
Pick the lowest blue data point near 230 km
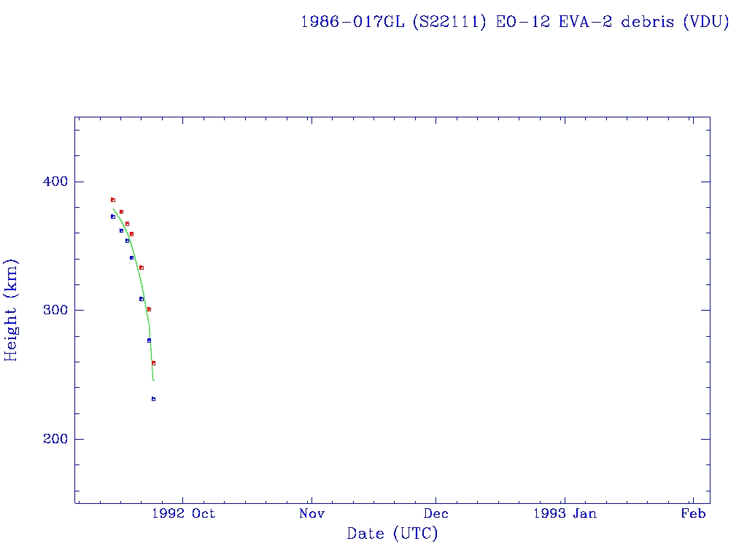153,399
